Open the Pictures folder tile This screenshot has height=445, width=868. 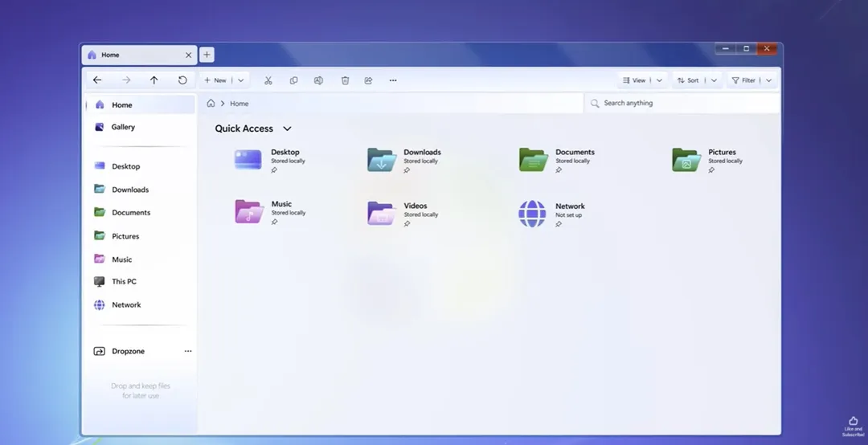click(x=686, y=159)
